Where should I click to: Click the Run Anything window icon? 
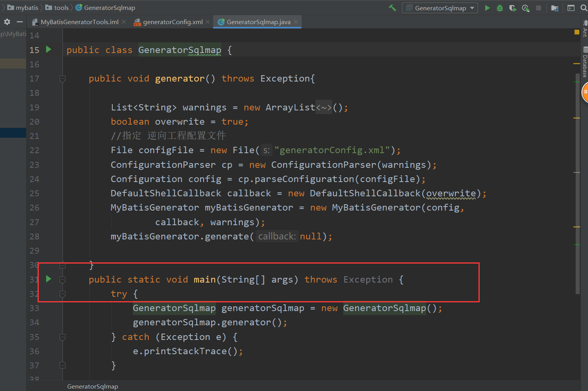[571, 8]
